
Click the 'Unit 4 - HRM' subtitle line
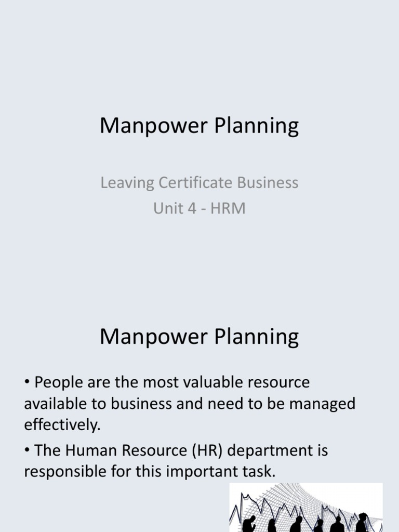click(x=199, y=208)
